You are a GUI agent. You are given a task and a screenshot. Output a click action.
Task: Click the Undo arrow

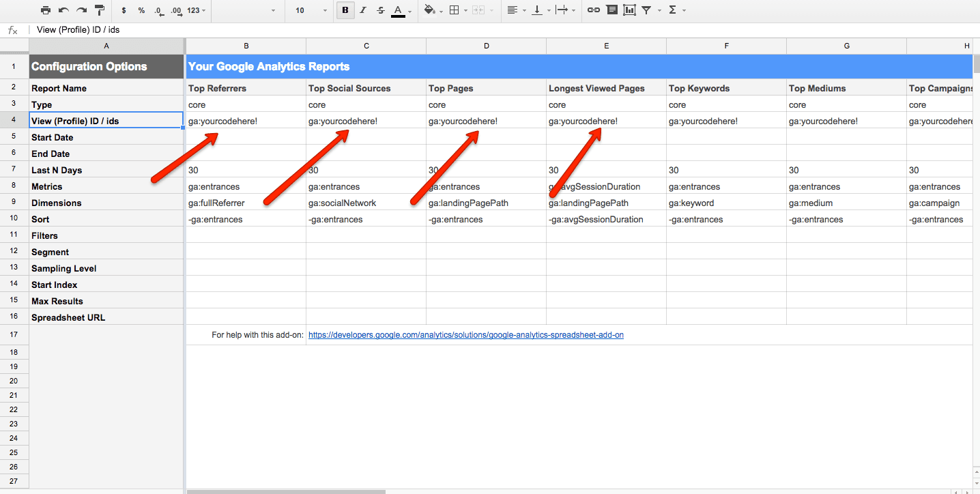63,10
